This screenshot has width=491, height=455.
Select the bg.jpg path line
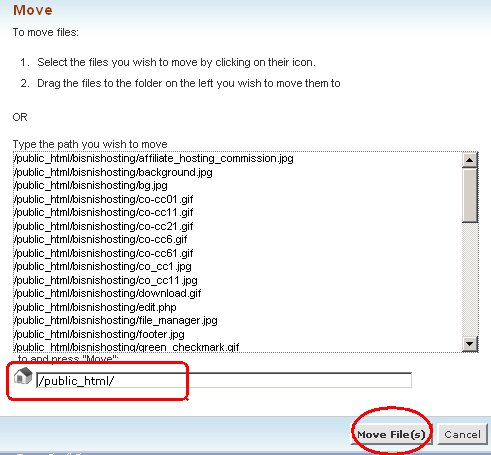click(x=90, y=185)
